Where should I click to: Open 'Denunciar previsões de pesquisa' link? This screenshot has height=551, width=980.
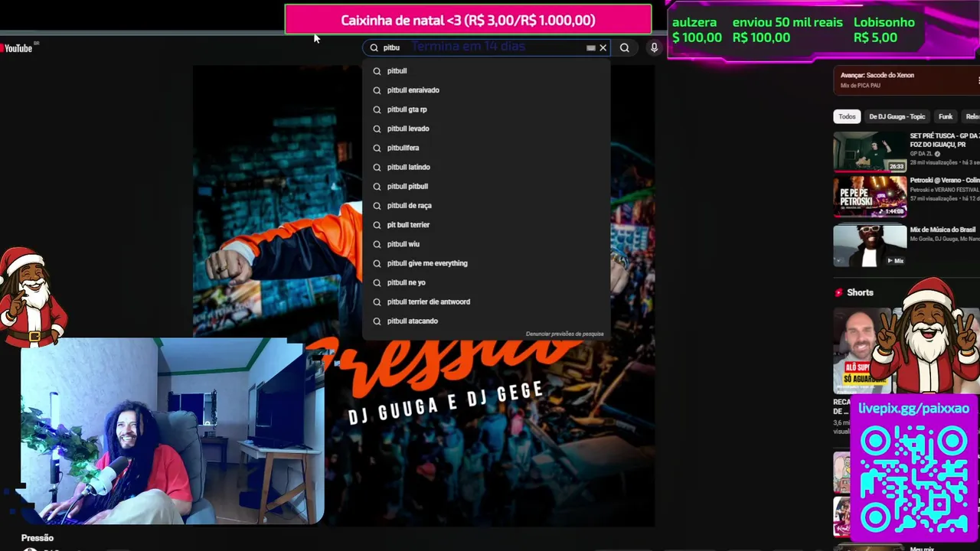(x=564, y=334)
